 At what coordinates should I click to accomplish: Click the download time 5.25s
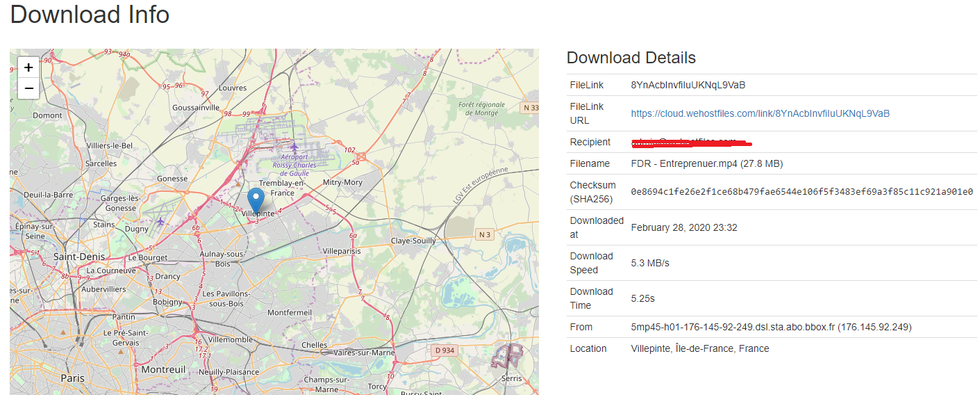[x=642, y=298]
